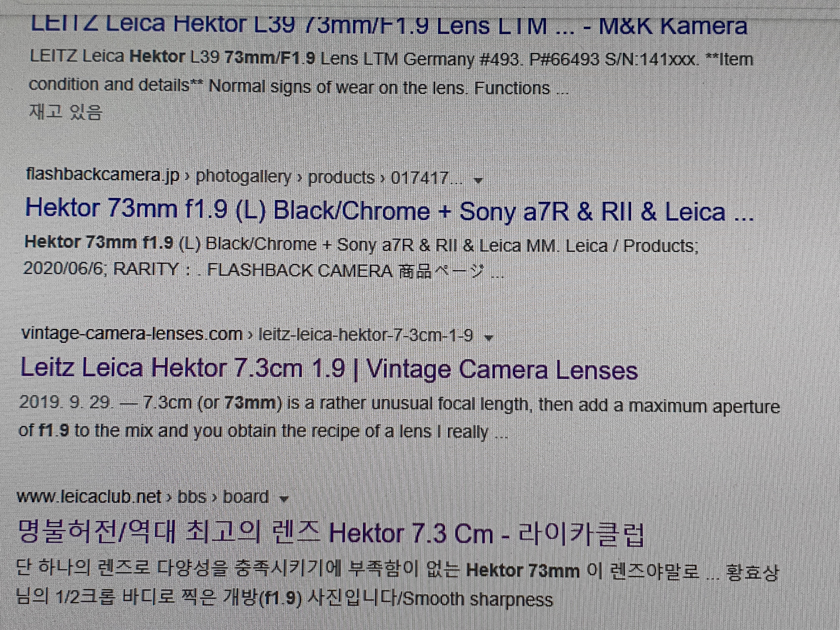Screen dimensions: 840x630
Task: Click the vintage-camera-lenses.com breadcrumb URL
Action: pyautogui.click(x=132, y=334)
